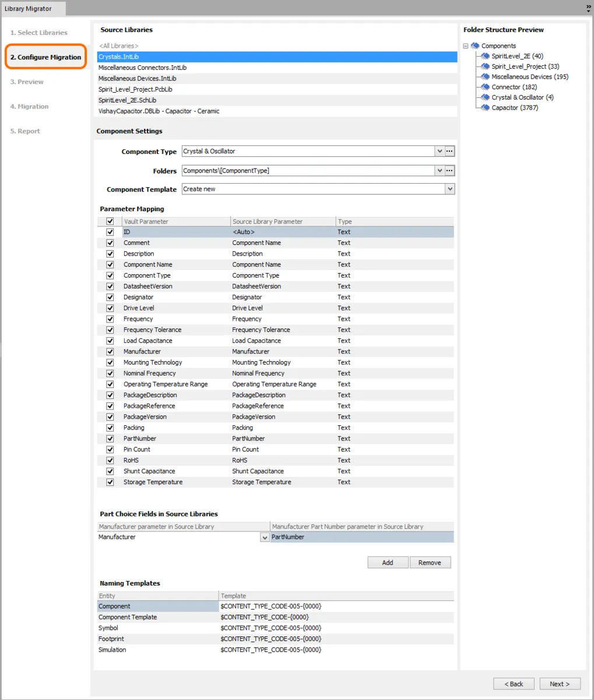Go to step 3 Preview
The width and height of the screenshot is (594, 700).
[x=27, y=82]
